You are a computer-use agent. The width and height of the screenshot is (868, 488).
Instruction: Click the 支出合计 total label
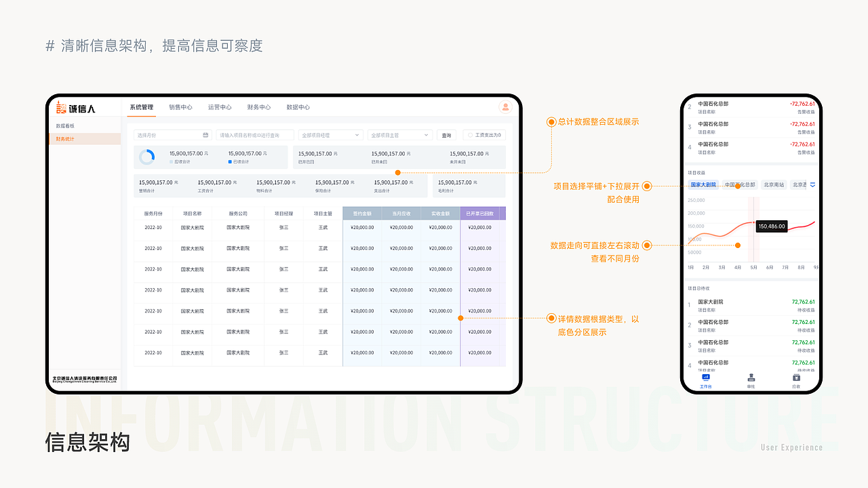tap(381, 191)
